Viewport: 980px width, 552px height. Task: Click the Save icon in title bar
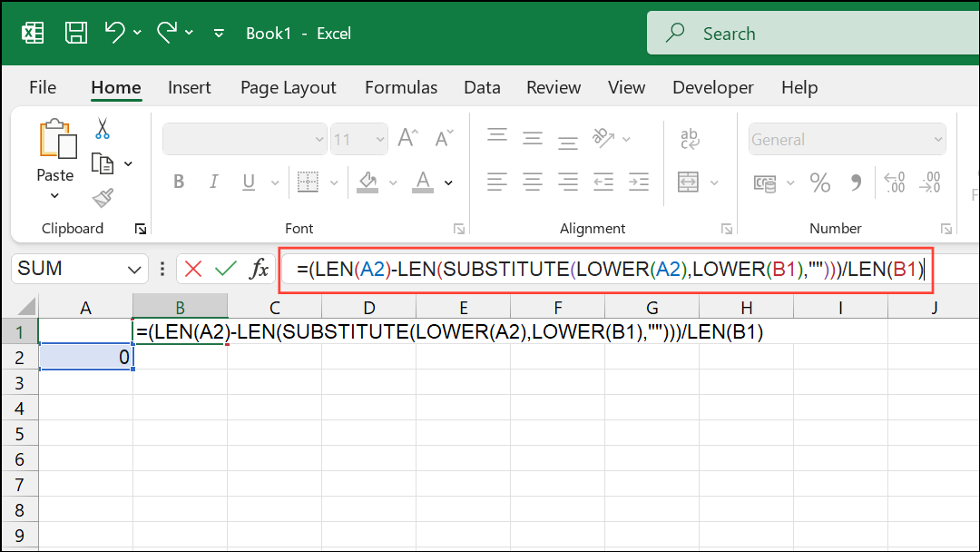pyautogui.click(x=76, y=34)
